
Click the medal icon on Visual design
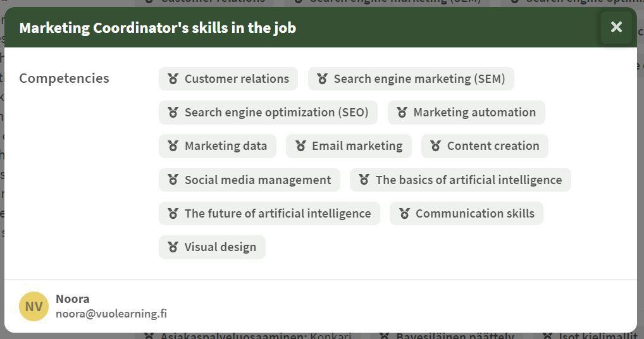click(x=173, y=247)
